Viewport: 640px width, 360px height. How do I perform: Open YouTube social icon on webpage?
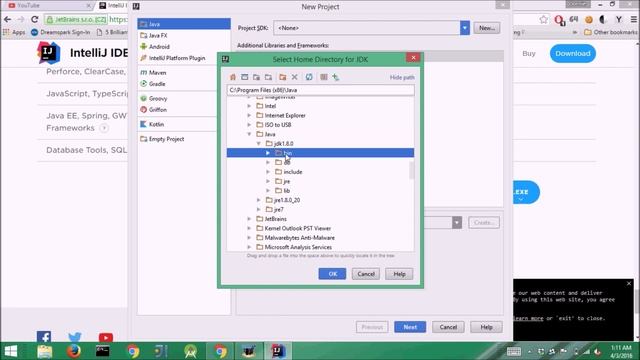(106, 338)
